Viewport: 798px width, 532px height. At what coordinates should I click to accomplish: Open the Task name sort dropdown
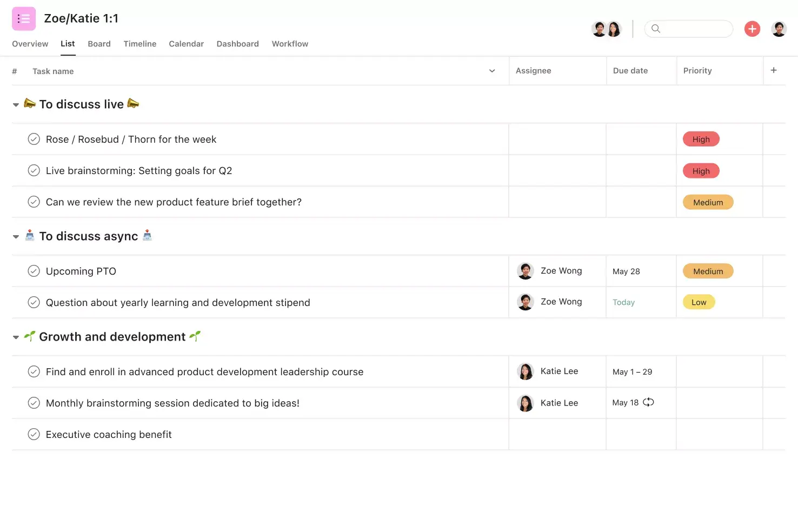click(491, 71)
